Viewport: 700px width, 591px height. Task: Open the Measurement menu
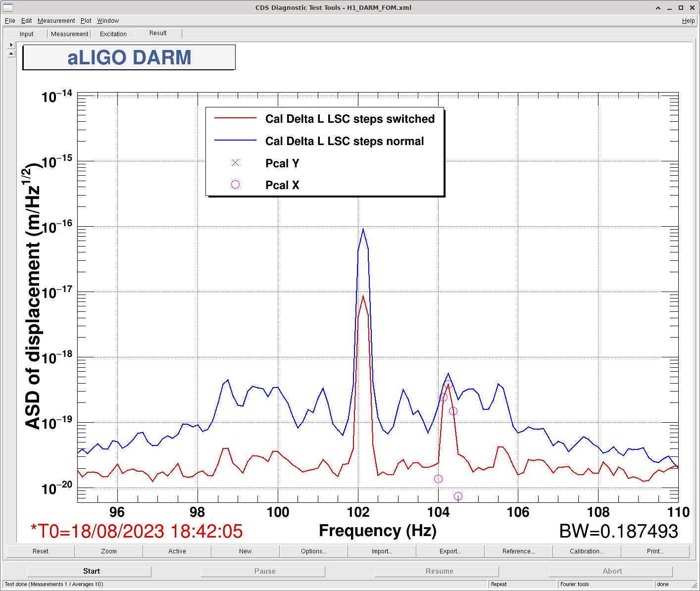(x=56, y=21)
